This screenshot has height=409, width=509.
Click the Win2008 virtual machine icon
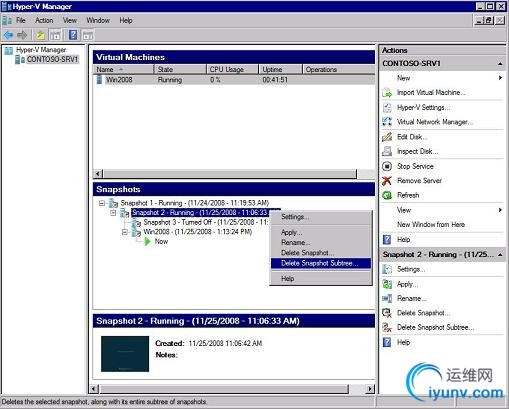pos(99,79)
